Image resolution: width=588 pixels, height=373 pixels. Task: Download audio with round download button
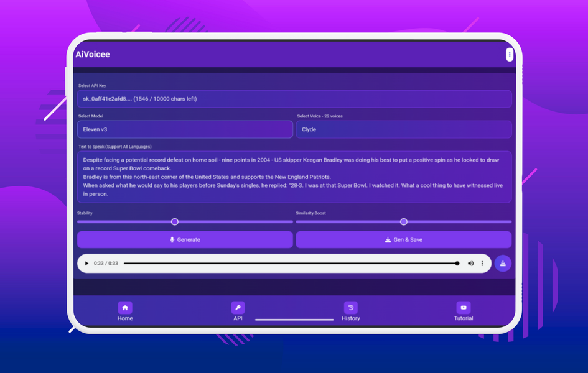point(503,263)
